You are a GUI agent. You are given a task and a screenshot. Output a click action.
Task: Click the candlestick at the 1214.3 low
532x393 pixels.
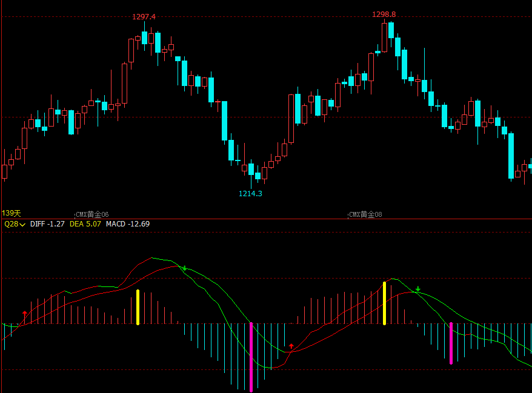[x=251, y=174]
